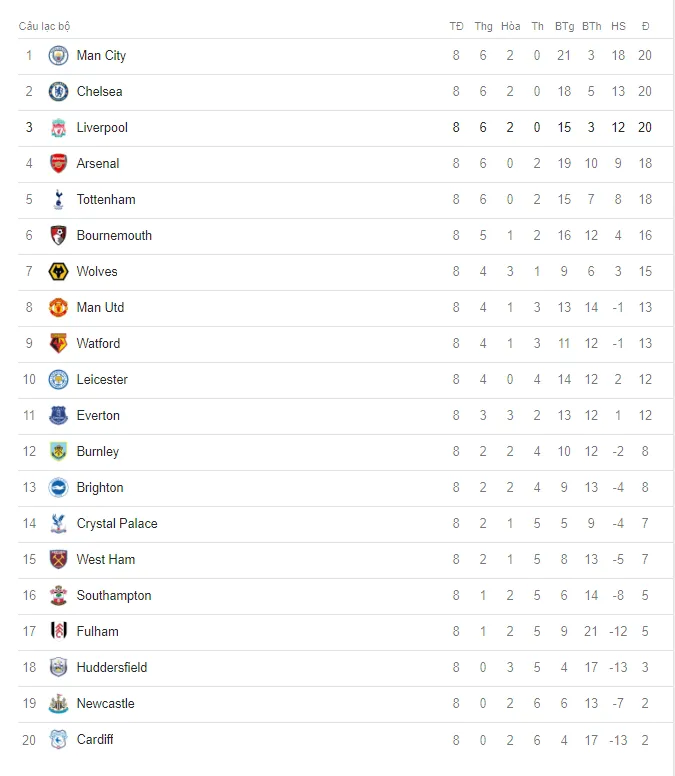
Task: Click the Everton club crest
Action: pos(58,415)
